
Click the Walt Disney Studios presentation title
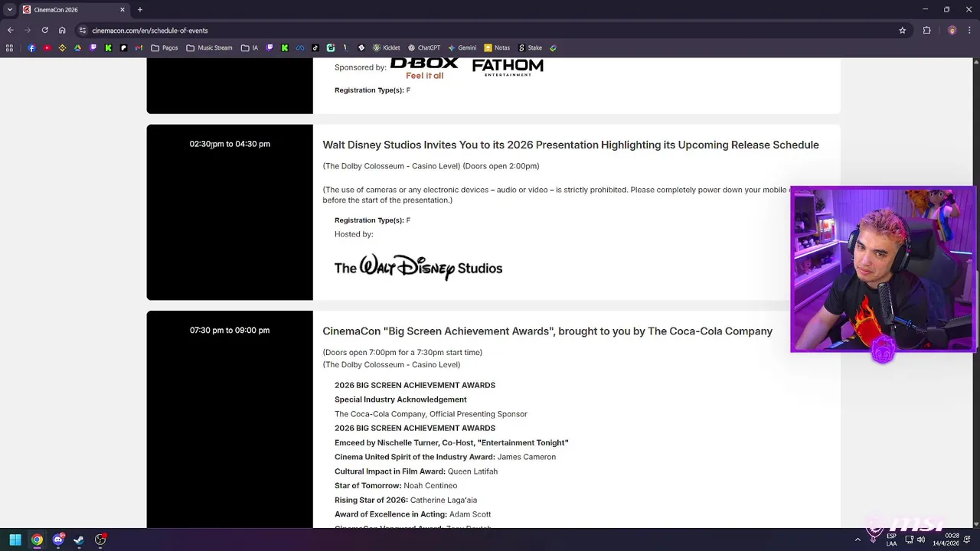click(570, 145)
